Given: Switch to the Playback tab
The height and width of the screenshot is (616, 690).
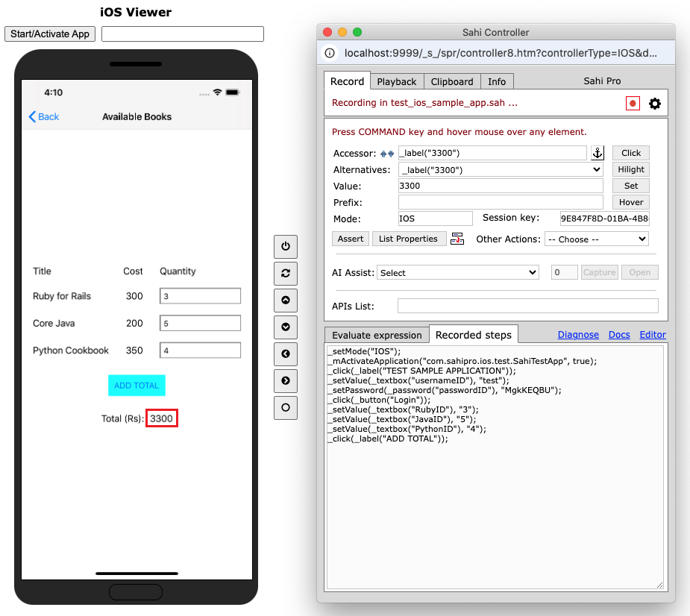Looking at the screenshot, I should (x=397, y=81).
